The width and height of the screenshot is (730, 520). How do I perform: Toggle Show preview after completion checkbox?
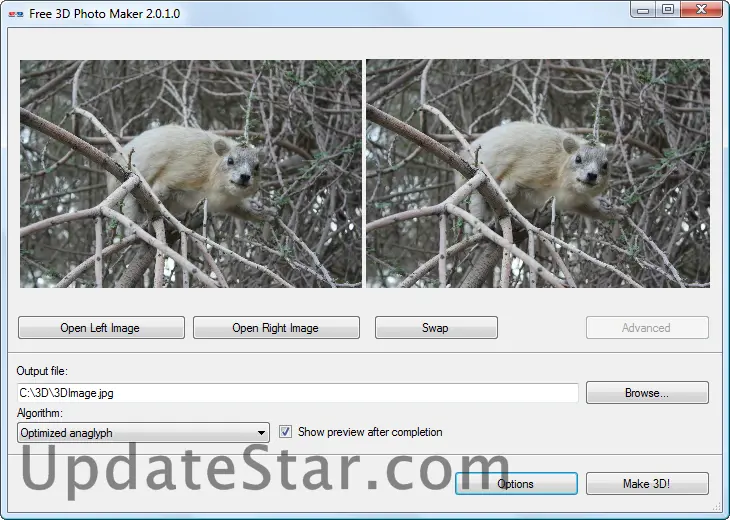(285, 432)
